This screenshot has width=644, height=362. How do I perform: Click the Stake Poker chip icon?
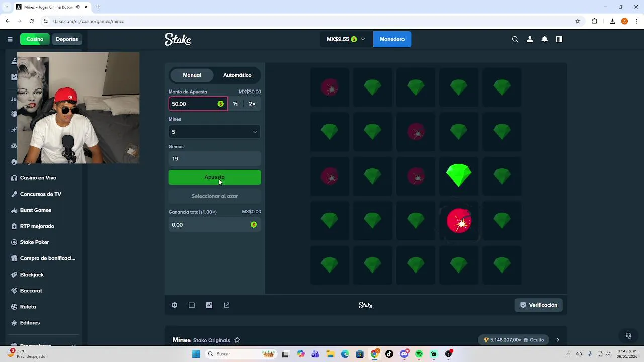coord(14,242)
